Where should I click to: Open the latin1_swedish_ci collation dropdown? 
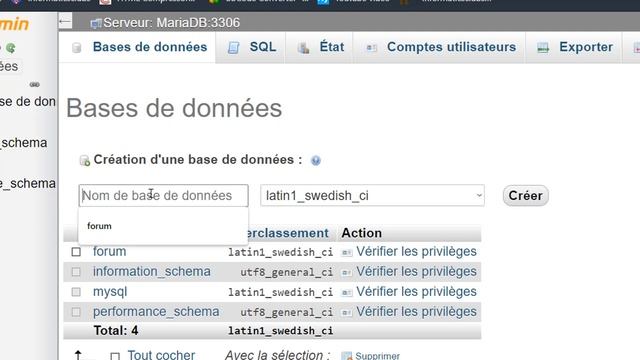pos(372,196)
